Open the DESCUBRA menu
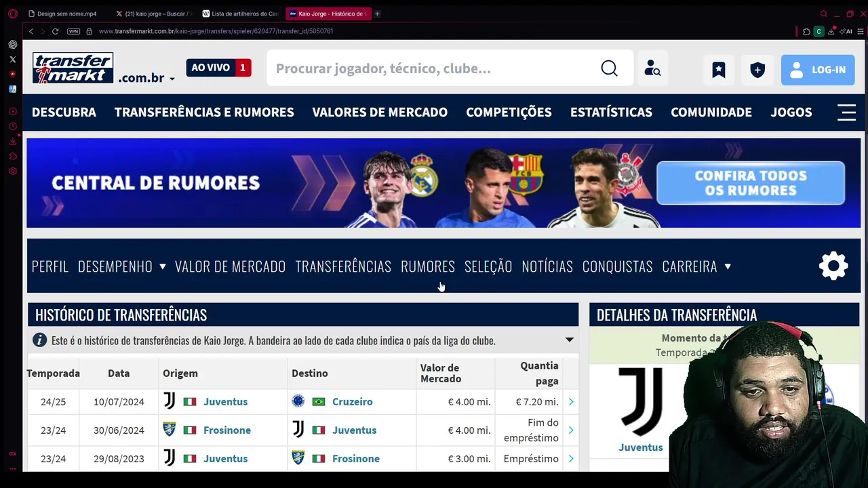Screen dimensions: 868x488 [64, 113]
